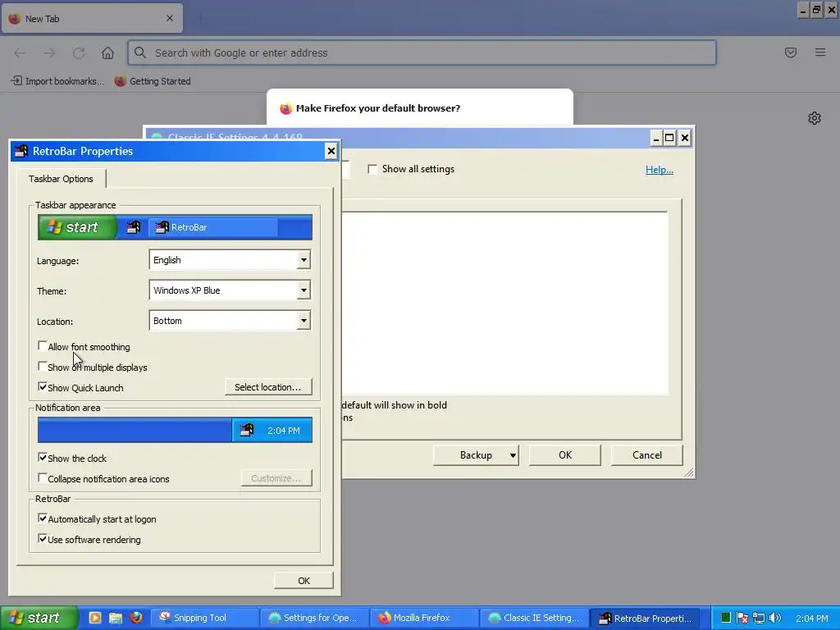Reload the page in Firefox
Image resolution: width=840 pixels, height=630 pixels.
coord(79,53)
